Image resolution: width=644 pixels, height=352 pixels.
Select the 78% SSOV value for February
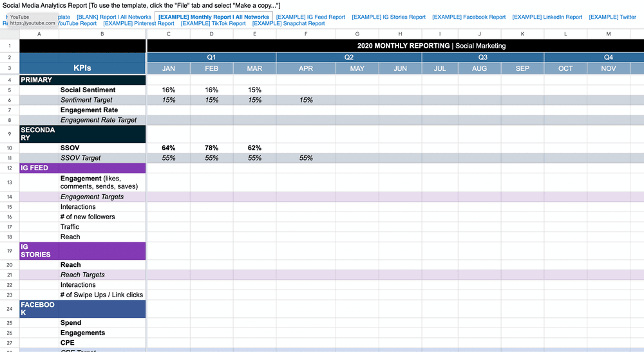point(211,148)
